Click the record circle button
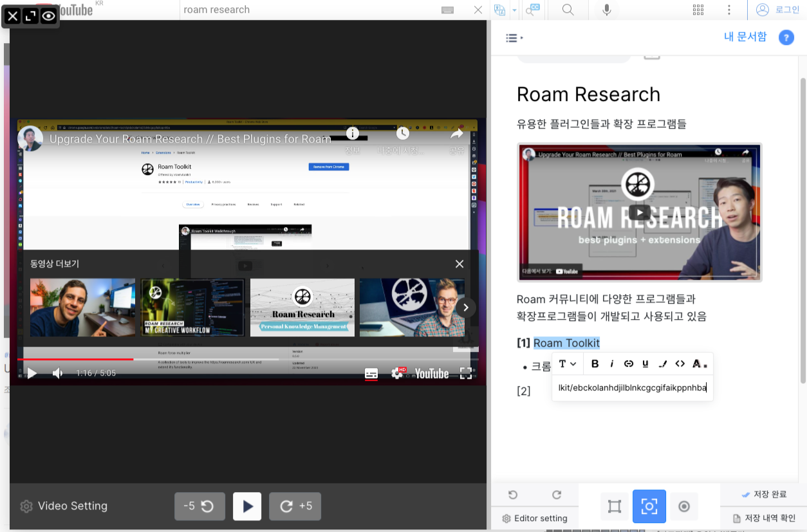The height and width of the screenshot is (532, 807). click(x=684, y=507)
